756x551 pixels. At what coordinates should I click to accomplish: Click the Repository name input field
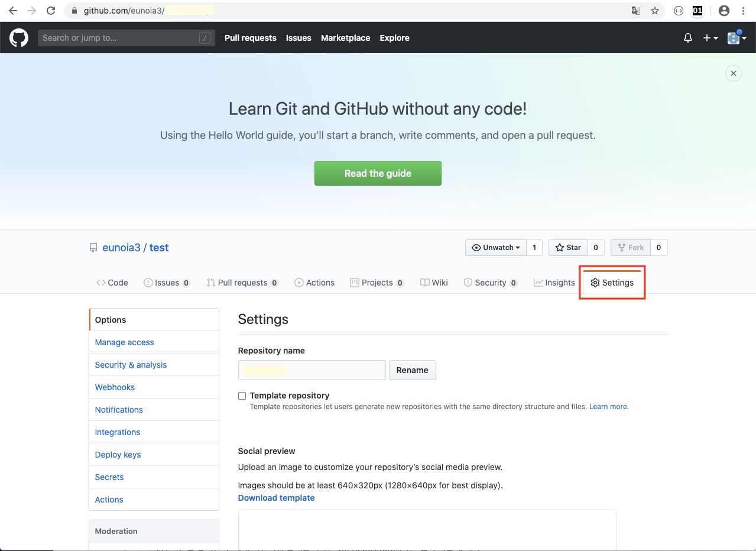[312, 370]
